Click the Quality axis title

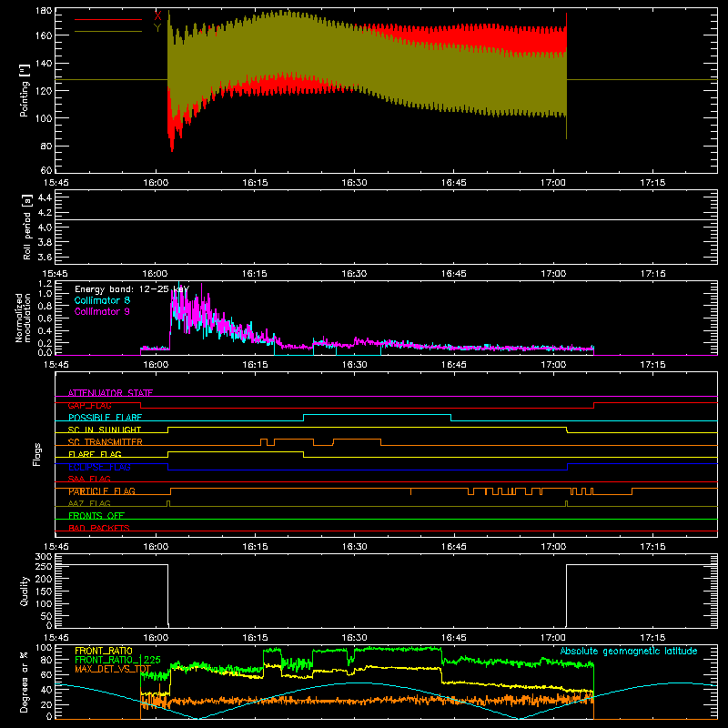coord(25,591)
